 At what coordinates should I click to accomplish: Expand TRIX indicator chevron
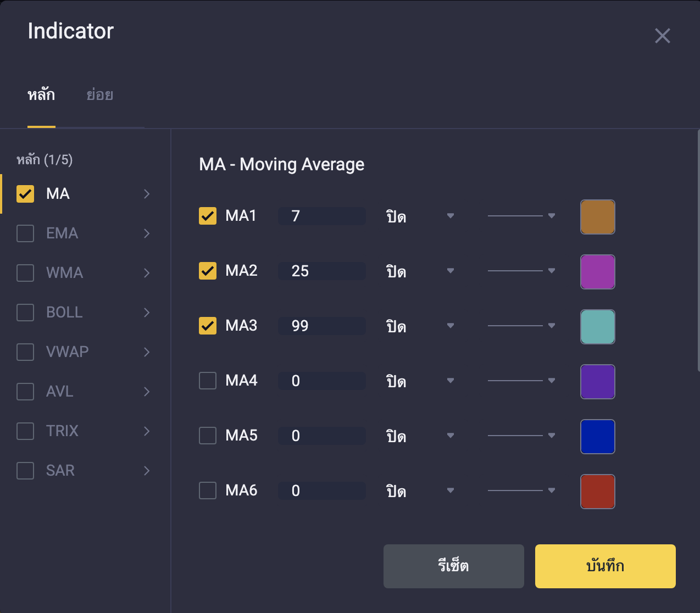tap(147, 431)
